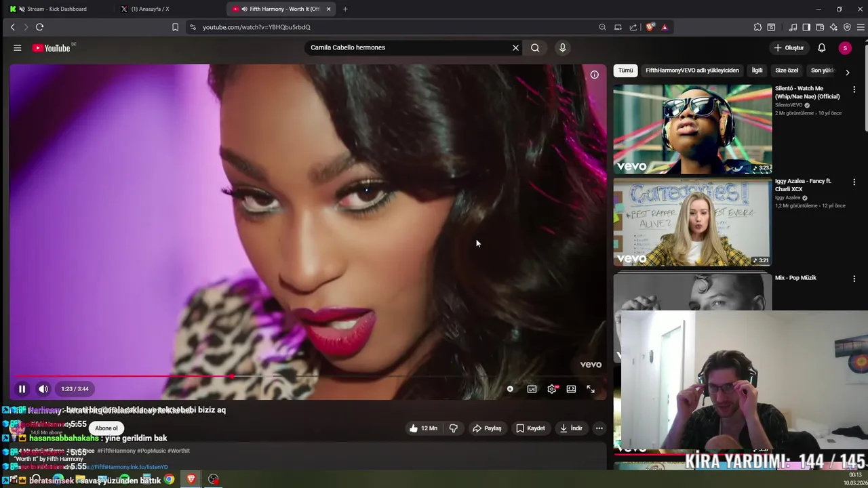Switch player to theater mode
The width and height of the screenshot is (868, 488).
click(x=571, y=389)
